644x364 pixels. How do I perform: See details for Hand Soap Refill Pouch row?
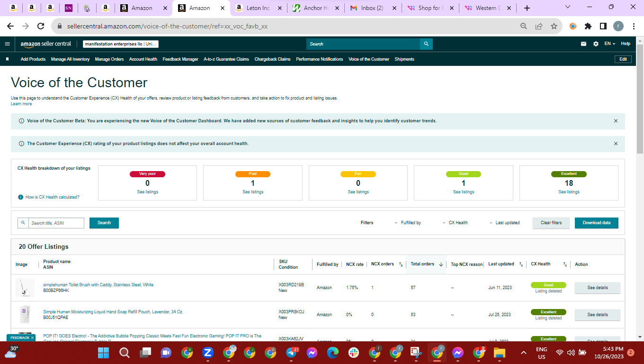click(x=598, y=315)
